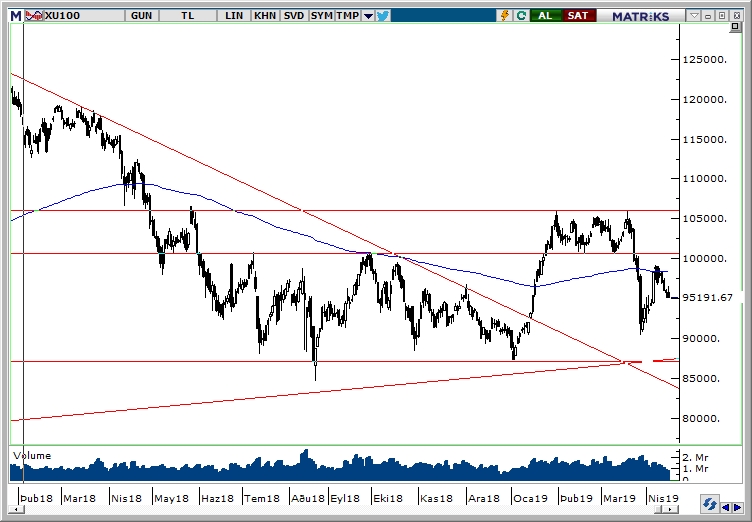This screenshot has height=522, width=752.
Task: Click the blue sync arrows icon
Action: click(x=710, y=505)
